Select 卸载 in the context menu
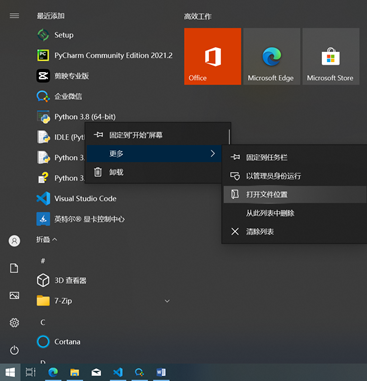Screen dimensions: 367x381 [x=154, y=172]
